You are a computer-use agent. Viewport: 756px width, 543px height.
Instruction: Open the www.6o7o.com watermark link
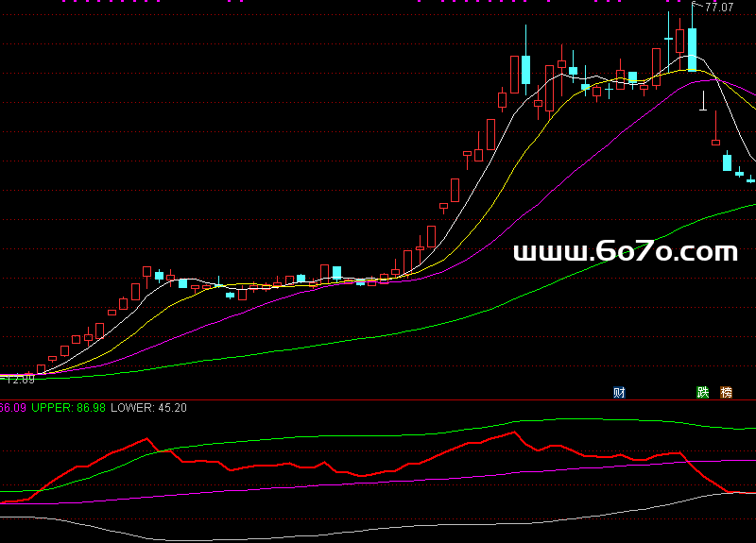[625, 251]
